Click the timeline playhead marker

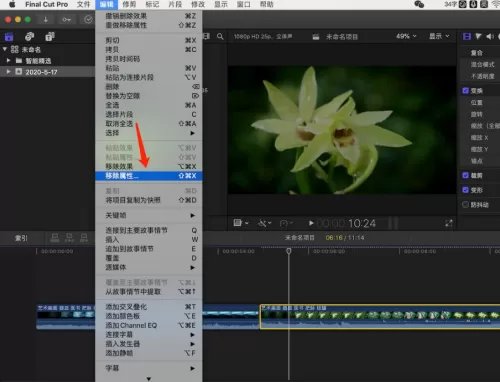point(289,250)
